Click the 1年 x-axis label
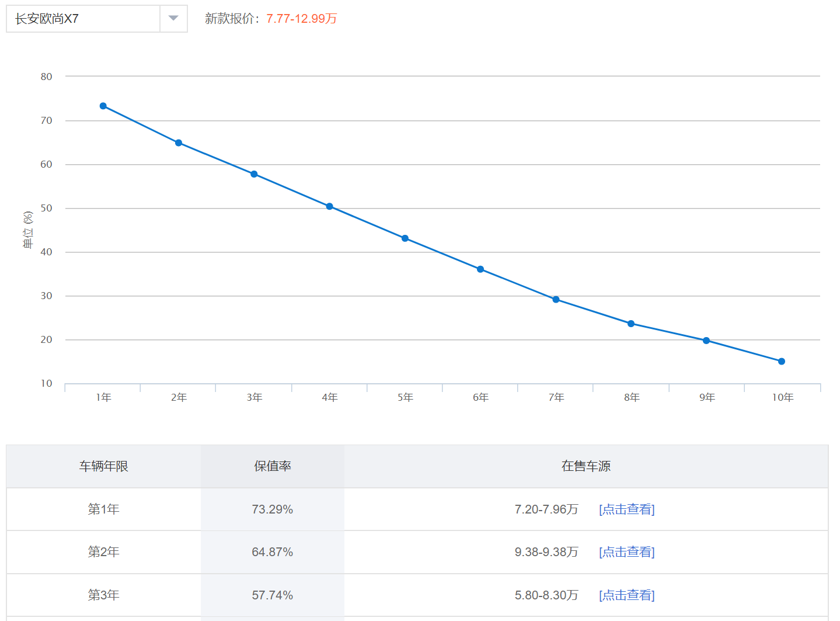This screenshot has width=840, height=621. (x=103, y=397)
